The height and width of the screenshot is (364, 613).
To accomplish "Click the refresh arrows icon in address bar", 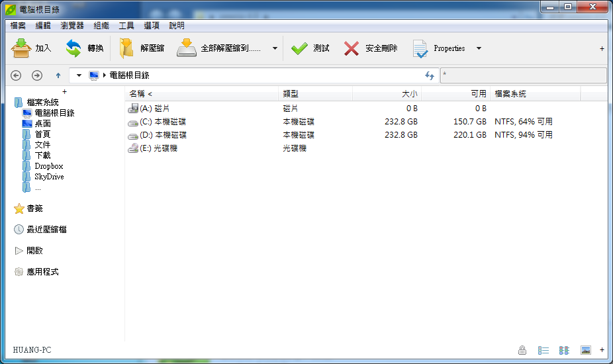I will coord(430,75).
